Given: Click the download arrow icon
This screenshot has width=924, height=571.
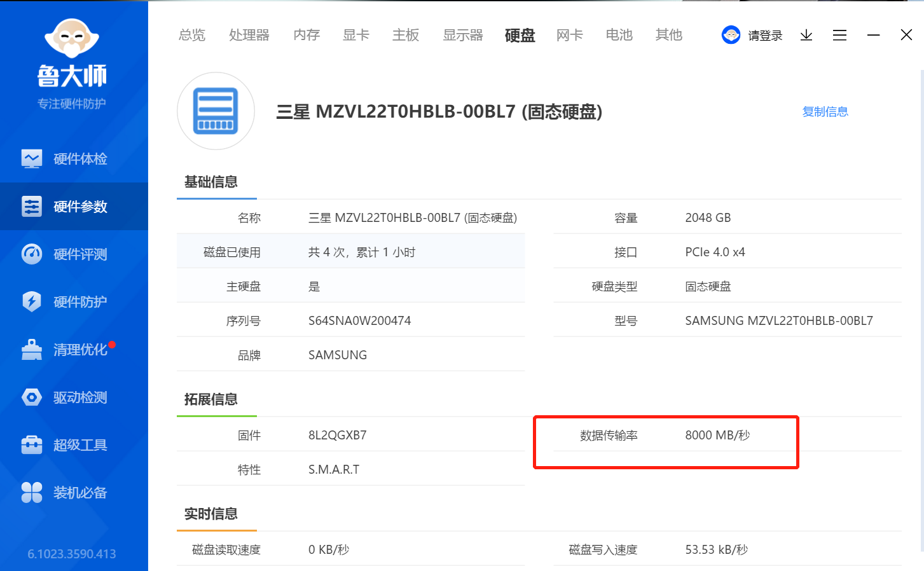Looking at the screenshot, I should [x=806, y=35].
